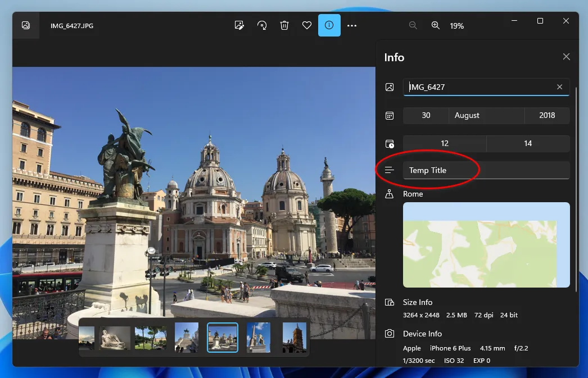Image resolution: width=588 pixels, height=378 pixels.
Task: Select the day field showing 30
Action: (x=426, y=115)
